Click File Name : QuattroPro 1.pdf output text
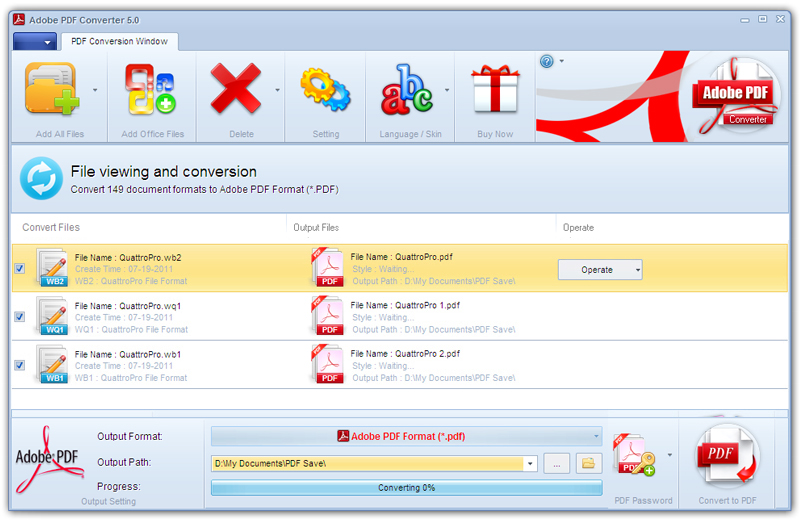The width and height of the screenshot is (800, 521). point(405,306)
